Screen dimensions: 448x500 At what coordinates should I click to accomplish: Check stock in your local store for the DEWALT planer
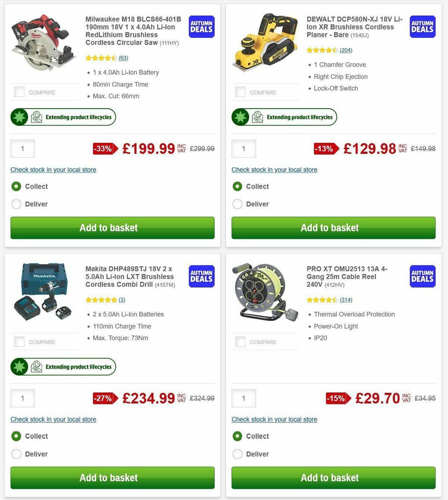274,170
